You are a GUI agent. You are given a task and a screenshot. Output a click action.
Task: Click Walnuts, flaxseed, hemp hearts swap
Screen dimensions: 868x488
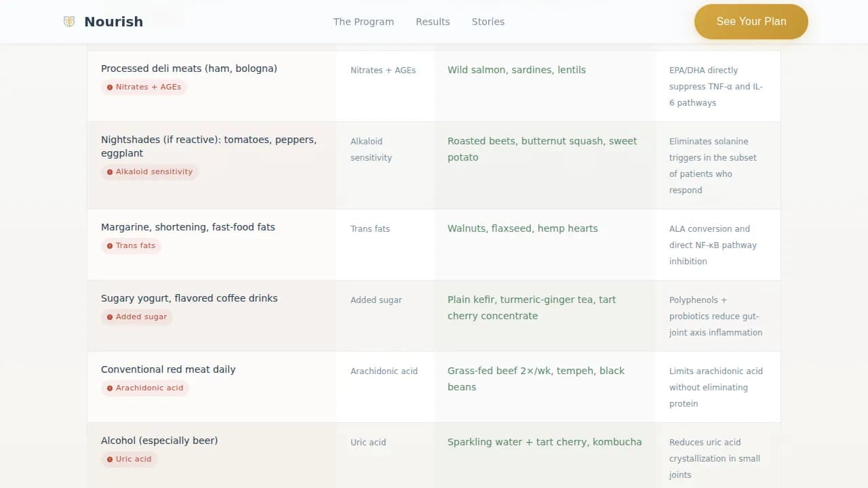point(523,228)
